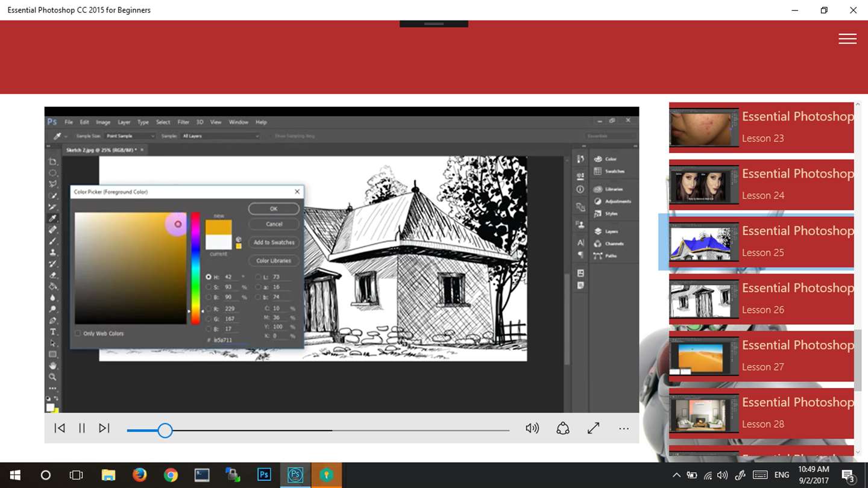The image size is (868, 488).
Task: Open the hamburger menu in red header
Action: click(848, 39)
